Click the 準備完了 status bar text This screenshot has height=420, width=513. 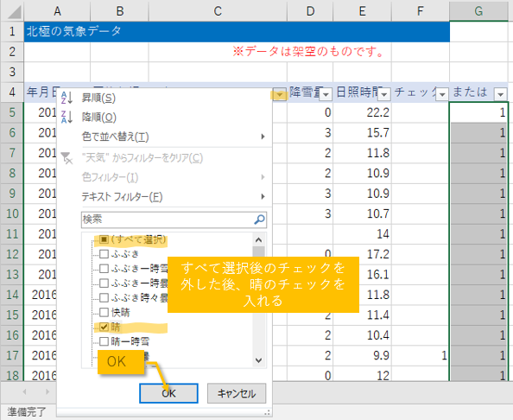coord(27,412)
